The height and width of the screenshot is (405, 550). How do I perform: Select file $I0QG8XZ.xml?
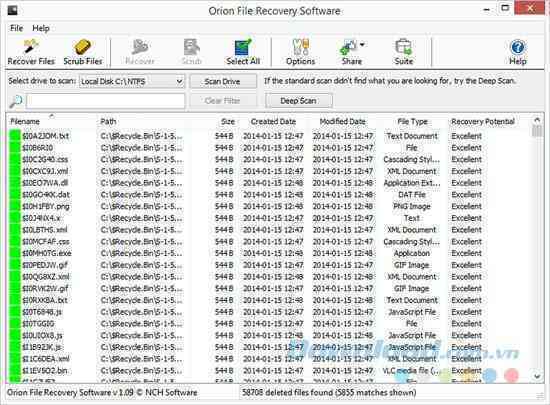(46, 277)
